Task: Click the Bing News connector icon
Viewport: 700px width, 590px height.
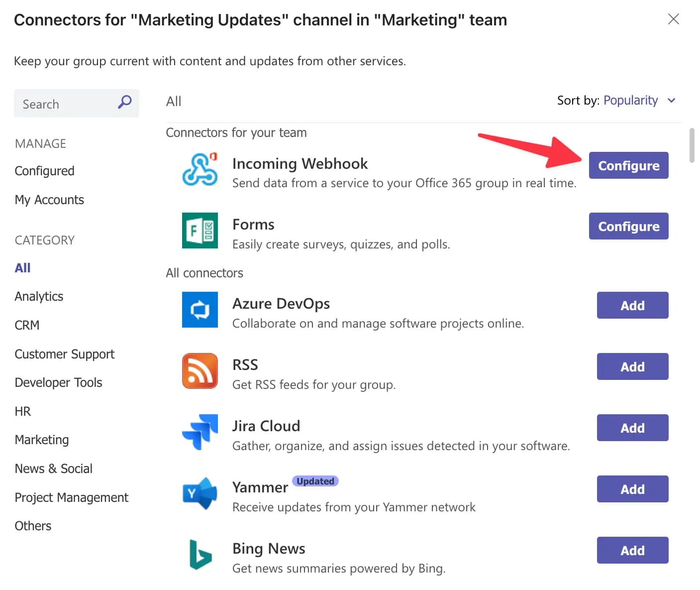Action: point(200,554)
